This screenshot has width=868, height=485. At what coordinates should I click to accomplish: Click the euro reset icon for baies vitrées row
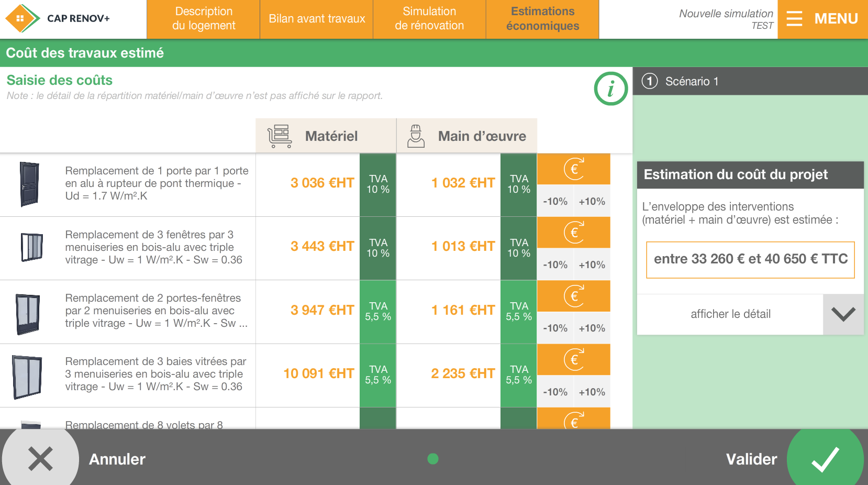click(x=574, y=359)
